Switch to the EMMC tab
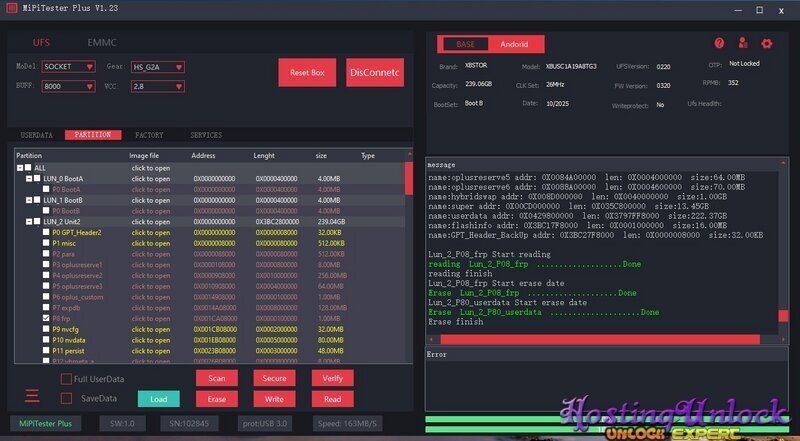The height and width of the screenshot is (441, 800). (x=102, y=43)
